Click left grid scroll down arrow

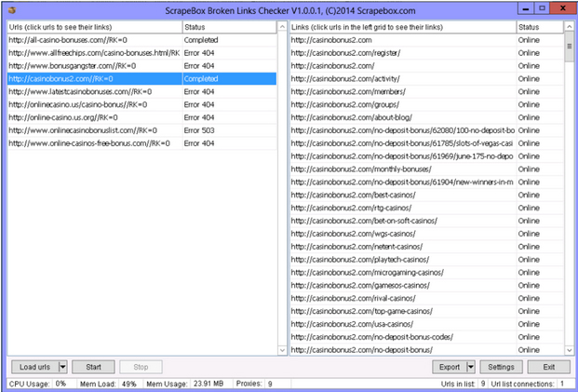[x=282, y=350]
